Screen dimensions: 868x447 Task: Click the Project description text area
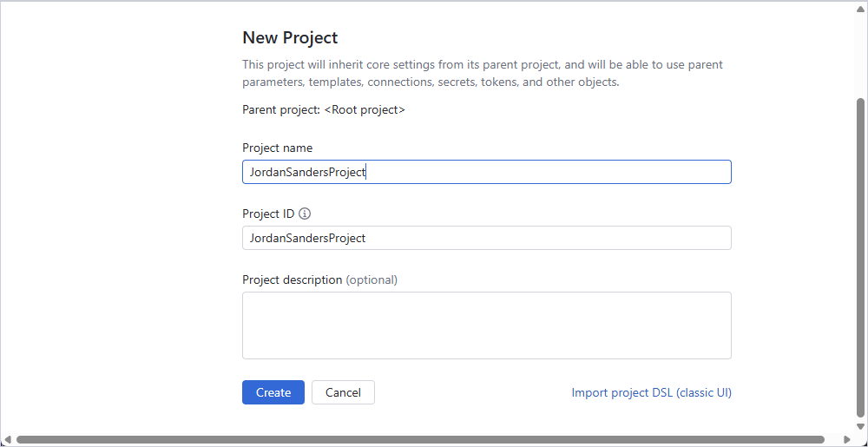click(x=487, y=325)
